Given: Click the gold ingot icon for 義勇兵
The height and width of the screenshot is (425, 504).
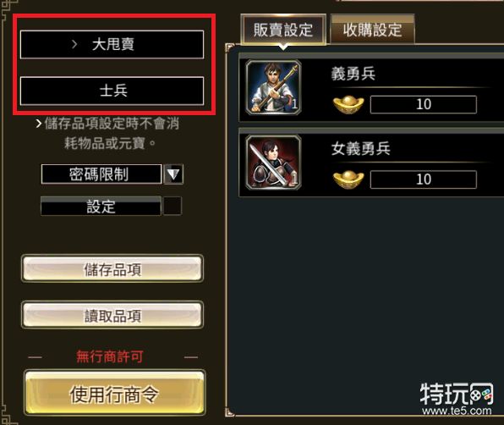Looking at the screenshot, I should click(348, 105).
